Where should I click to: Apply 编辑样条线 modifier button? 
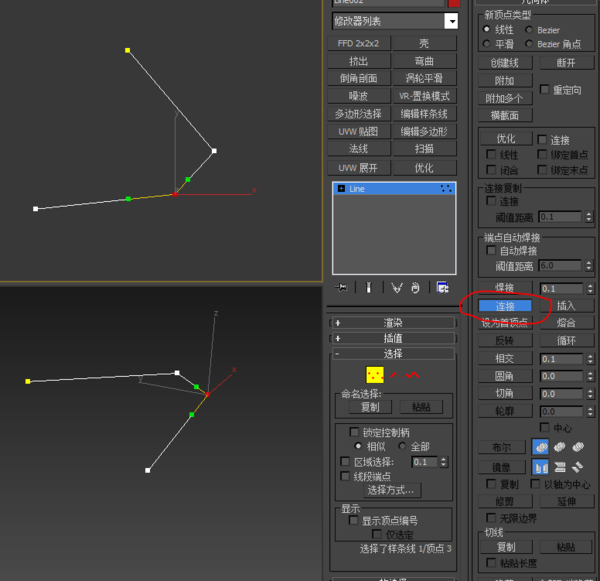tap(424, 114)
